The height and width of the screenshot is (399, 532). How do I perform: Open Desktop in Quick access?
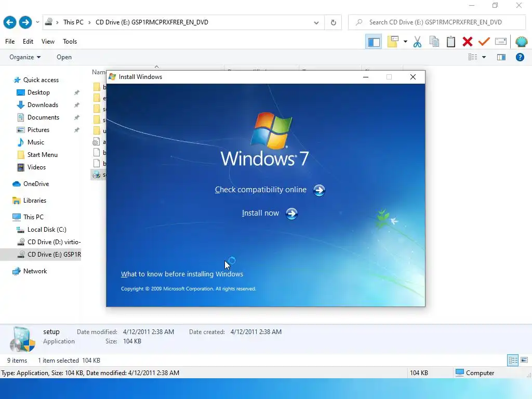pos(38,92)
